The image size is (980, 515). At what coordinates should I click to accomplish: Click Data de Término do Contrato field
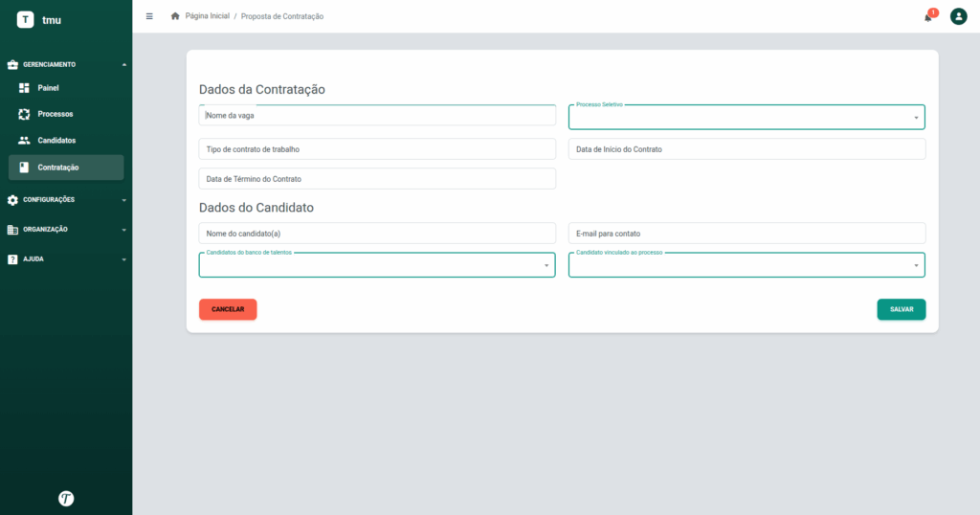tap(377, 179)
